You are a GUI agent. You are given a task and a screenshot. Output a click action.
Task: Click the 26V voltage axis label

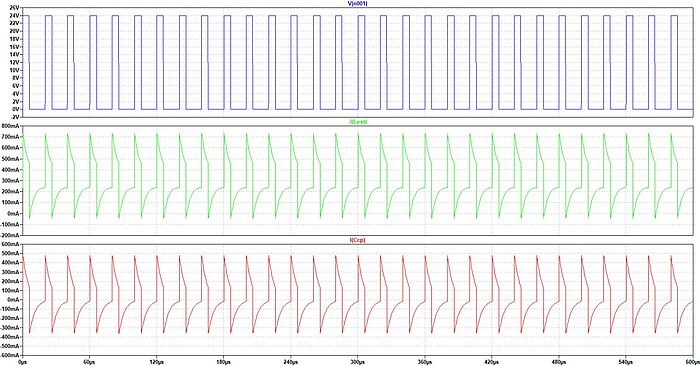coord(14,8)
